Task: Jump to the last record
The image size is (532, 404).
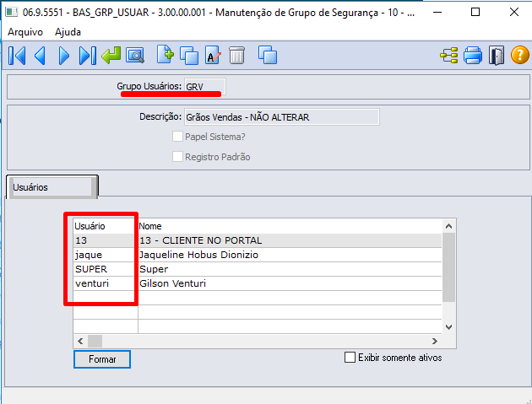Action: (x=88, y=56)
